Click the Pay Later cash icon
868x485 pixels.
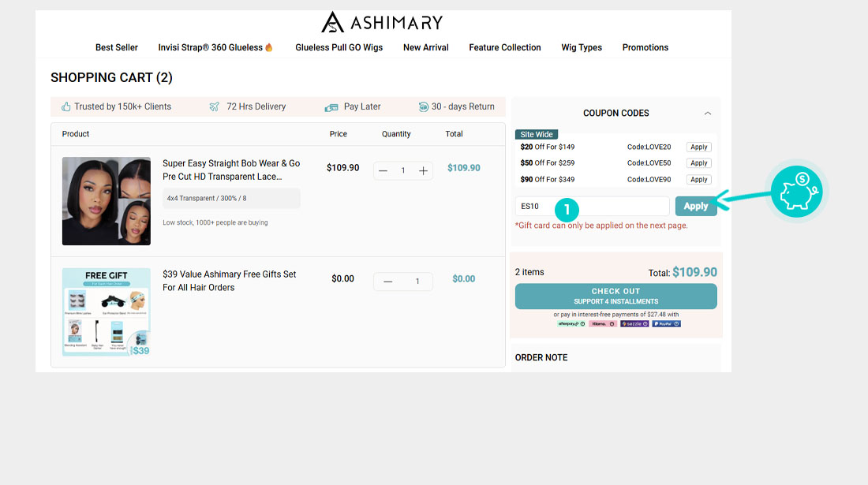[x=331, y=107]
